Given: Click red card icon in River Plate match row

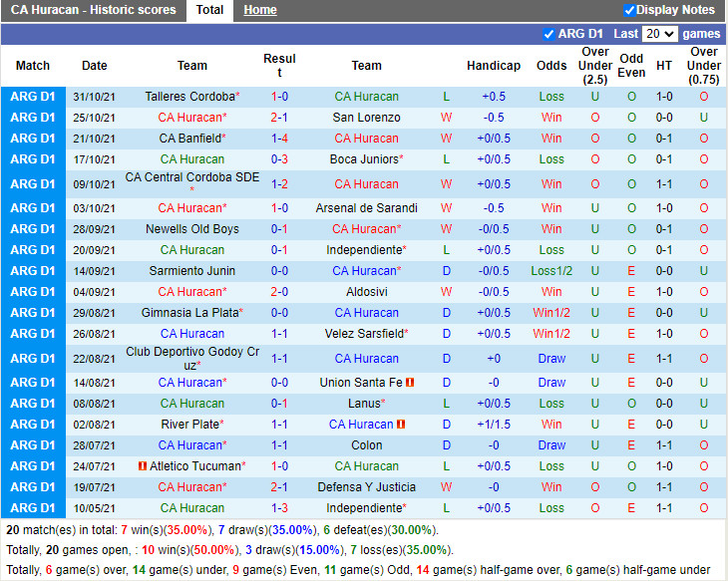Looking at the screenshot, I should (401, 425).
